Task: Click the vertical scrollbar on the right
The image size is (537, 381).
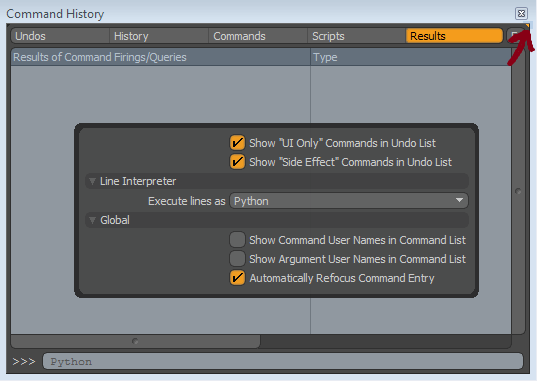Action: tap(518, 191)
